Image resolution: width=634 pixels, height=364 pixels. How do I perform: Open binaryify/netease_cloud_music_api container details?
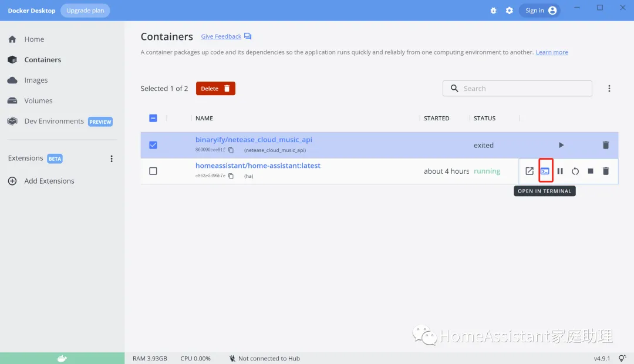pyautogui.click(x=254, y=140)
